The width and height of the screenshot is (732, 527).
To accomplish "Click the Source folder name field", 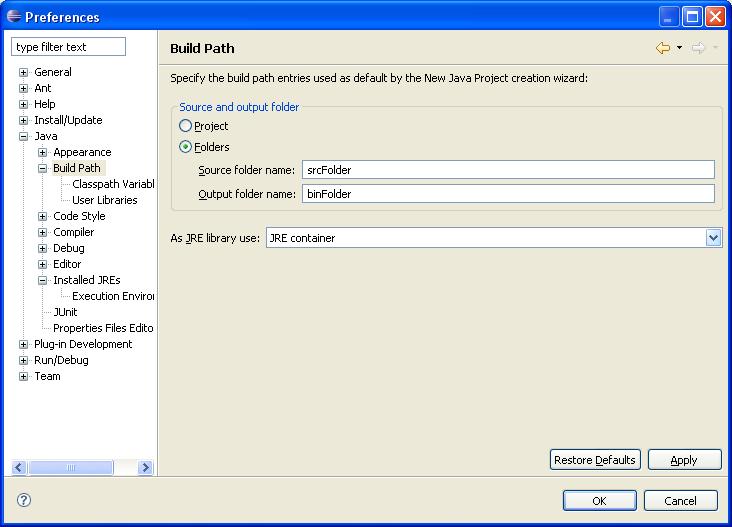I will [x=508, y=169].
